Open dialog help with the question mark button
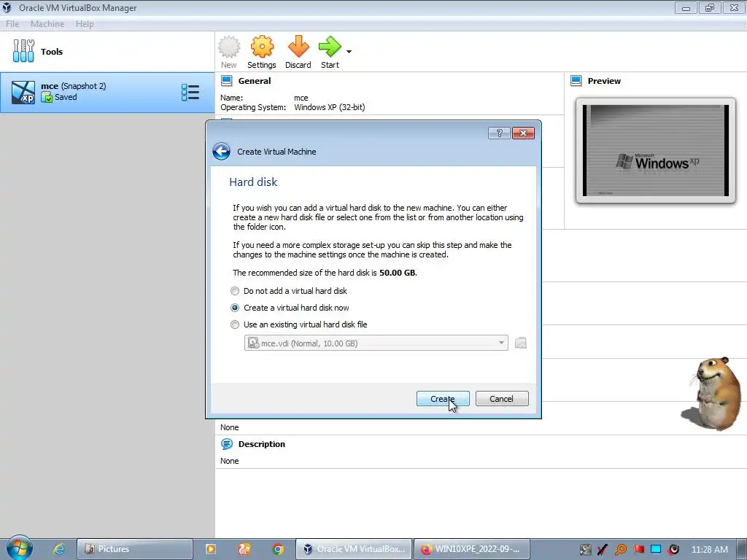Image resolution: width=747 pixels, height=560 pixels. pyautogui.click(x=499, y=133)
